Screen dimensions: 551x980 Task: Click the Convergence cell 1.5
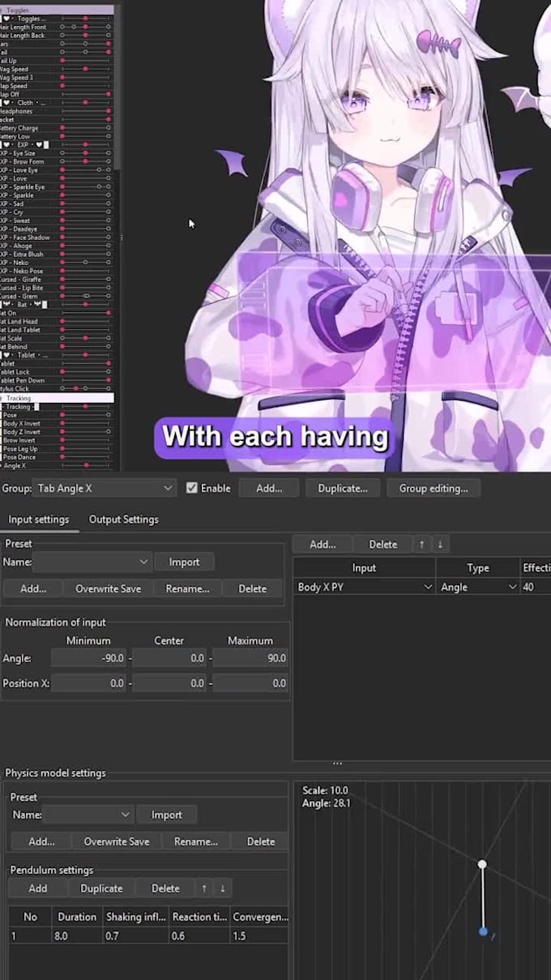coord(259,935)
